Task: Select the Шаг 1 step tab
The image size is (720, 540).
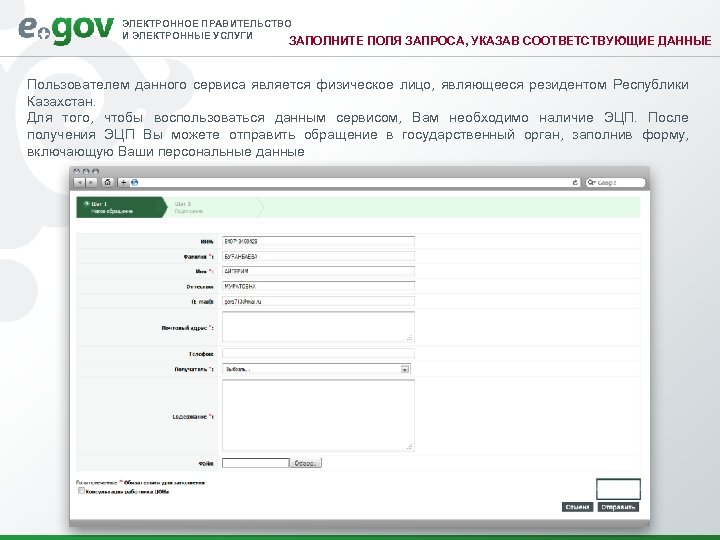Action: (121, 208)
